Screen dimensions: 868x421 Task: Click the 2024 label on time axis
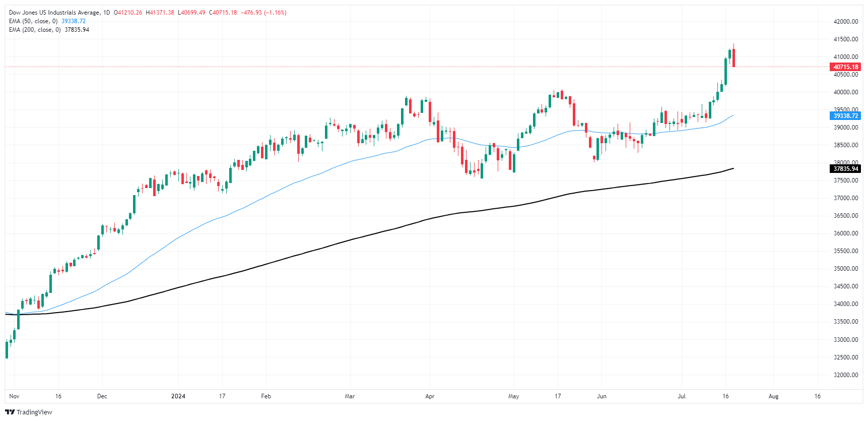coord(178,396)
